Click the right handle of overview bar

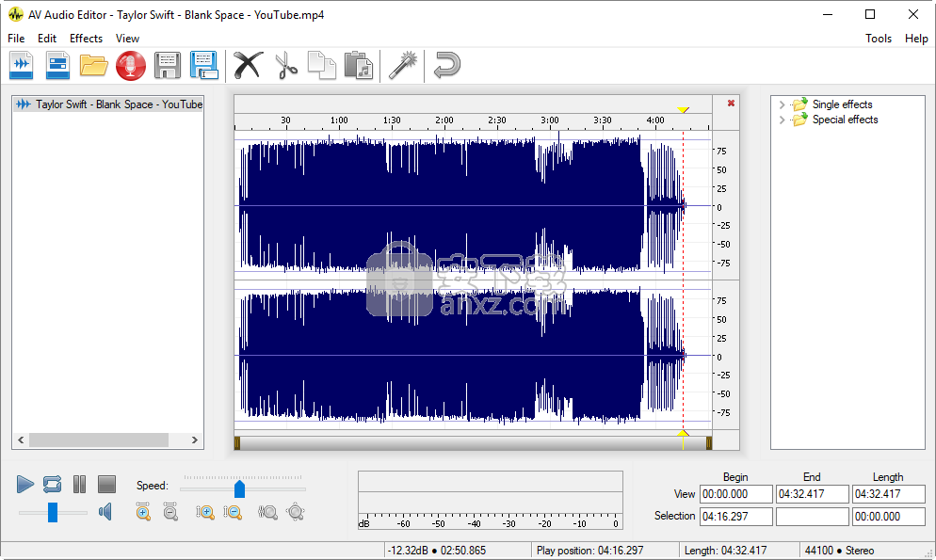(708, 443)
